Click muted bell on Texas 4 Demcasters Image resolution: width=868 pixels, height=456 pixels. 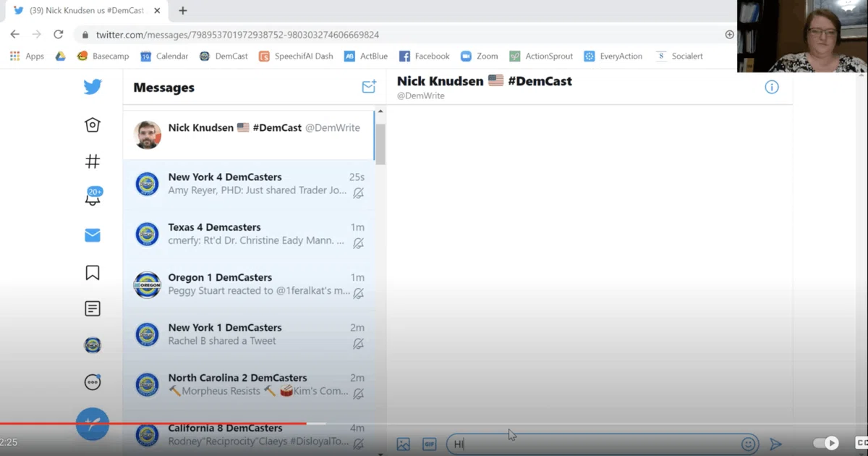pyautogui.click(x=358, y=243)
